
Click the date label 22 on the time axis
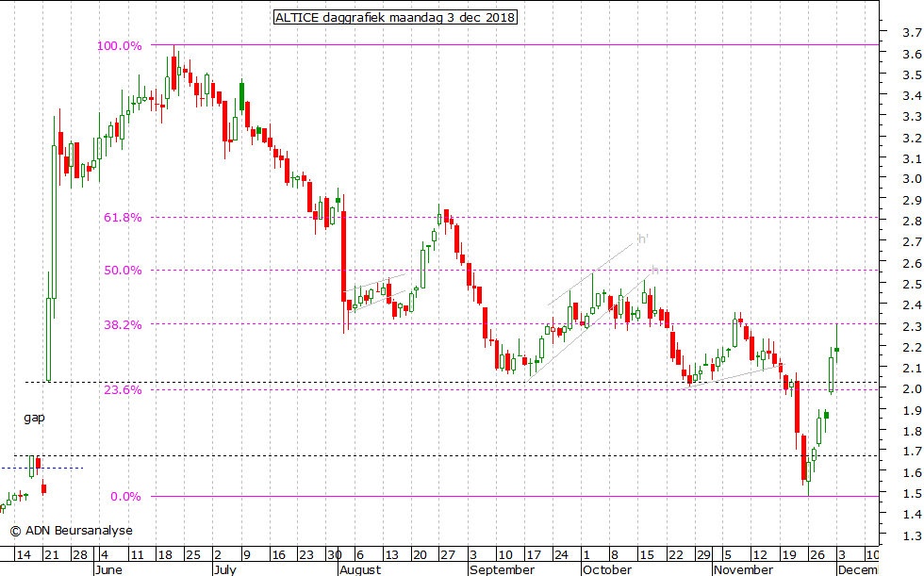click(675, 555)
